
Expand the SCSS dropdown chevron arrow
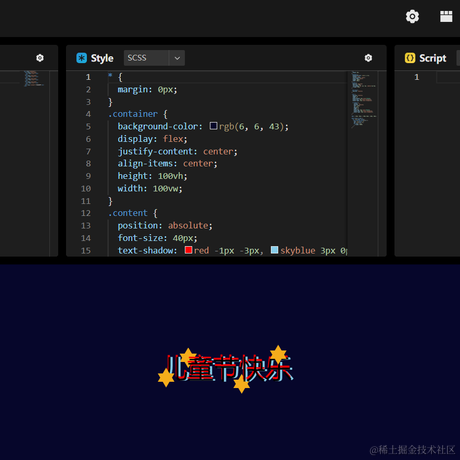177,58
